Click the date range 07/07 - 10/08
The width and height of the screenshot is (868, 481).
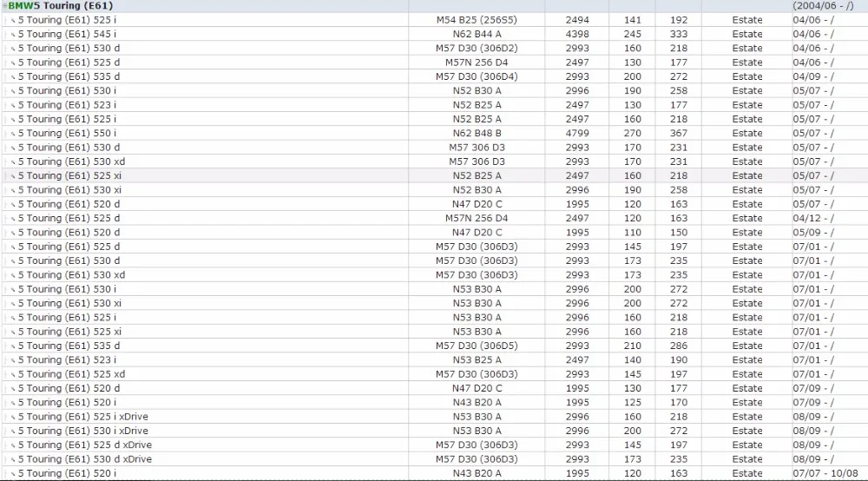point(825,473)
